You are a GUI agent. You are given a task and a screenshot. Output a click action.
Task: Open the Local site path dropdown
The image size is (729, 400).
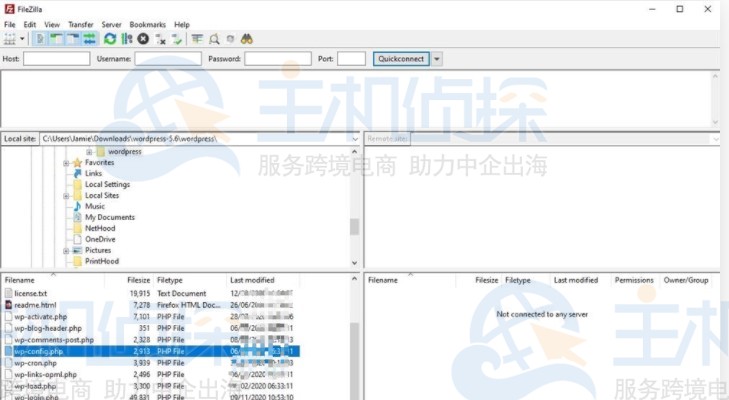pyautogui.click(x=355, y=139)
